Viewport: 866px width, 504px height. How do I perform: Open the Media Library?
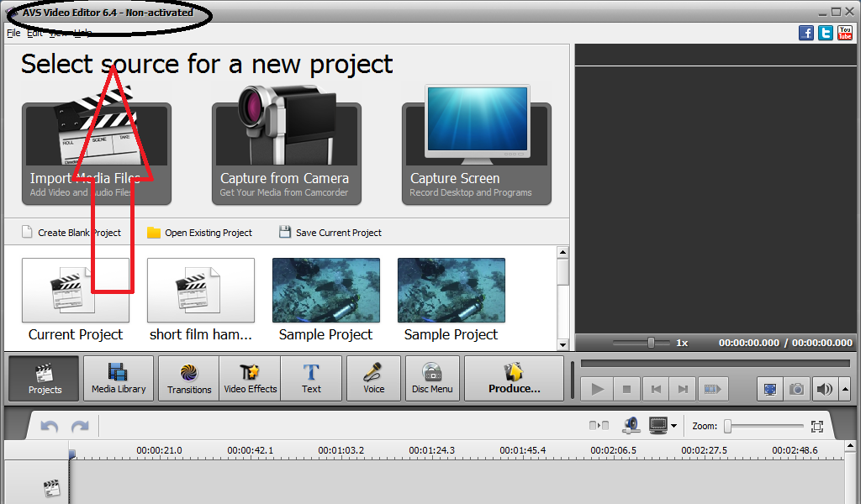[119, 379]
